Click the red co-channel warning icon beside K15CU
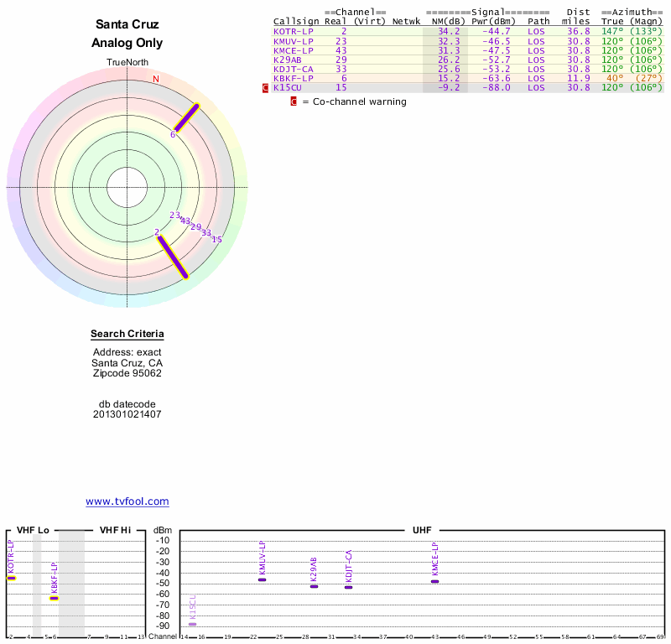671x644 pixels. pyautogui.click(x=266, y=87)
